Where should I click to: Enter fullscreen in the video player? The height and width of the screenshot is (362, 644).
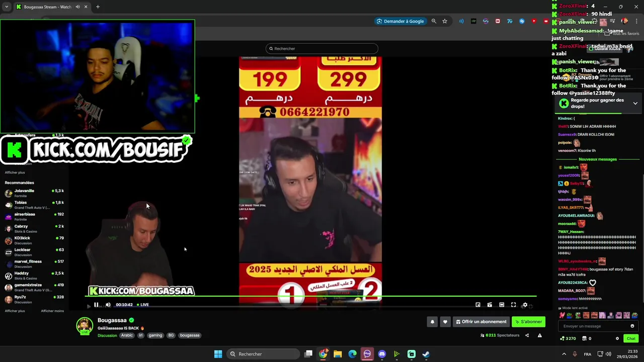click(513, 305)
